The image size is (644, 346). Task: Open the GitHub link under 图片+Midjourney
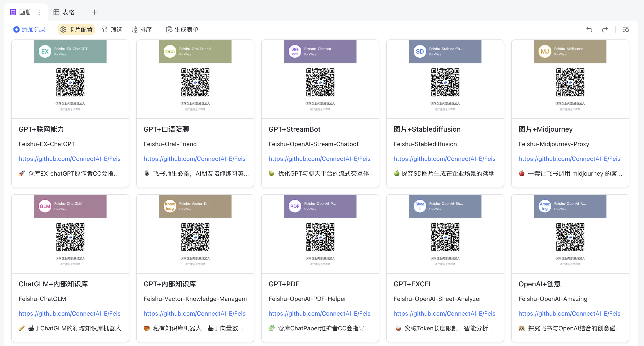(570, 159)
